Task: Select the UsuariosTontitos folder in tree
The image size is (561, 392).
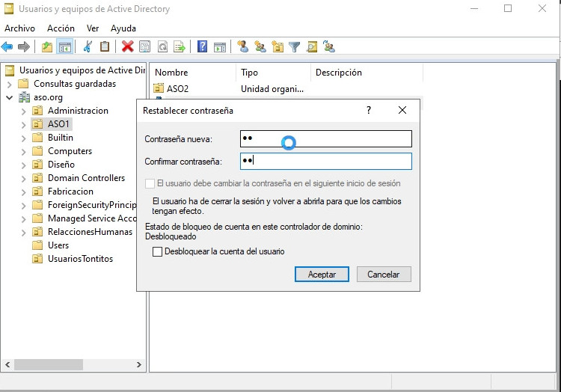Action: click(80, 259)
